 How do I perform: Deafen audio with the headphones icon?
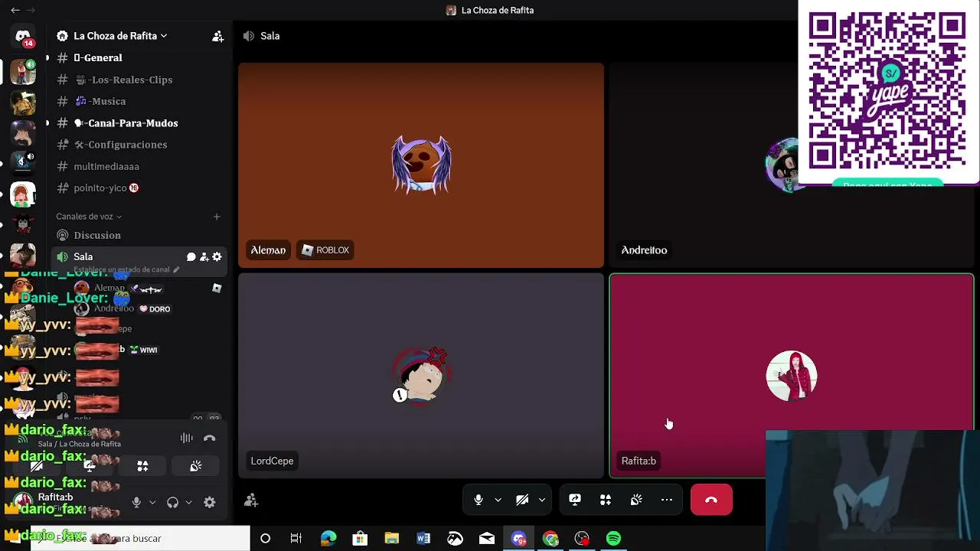[173, 503]
